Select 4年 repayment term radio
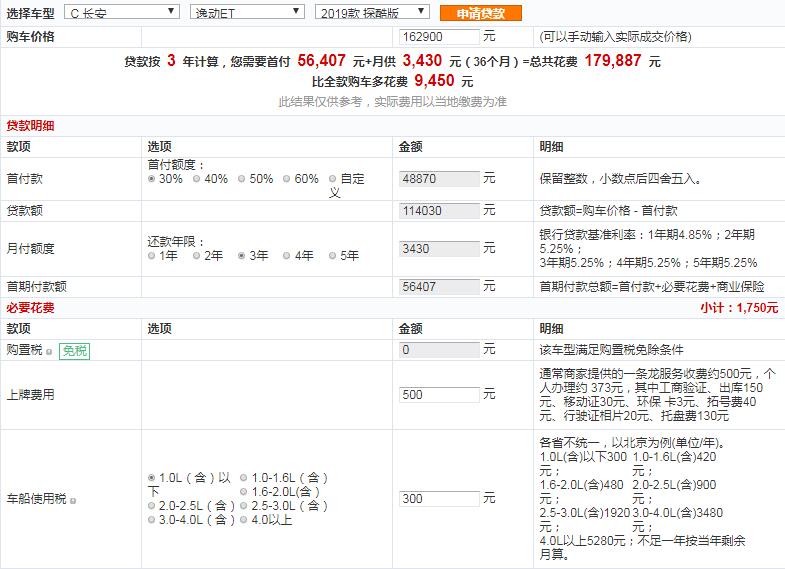 pos(286,256)
